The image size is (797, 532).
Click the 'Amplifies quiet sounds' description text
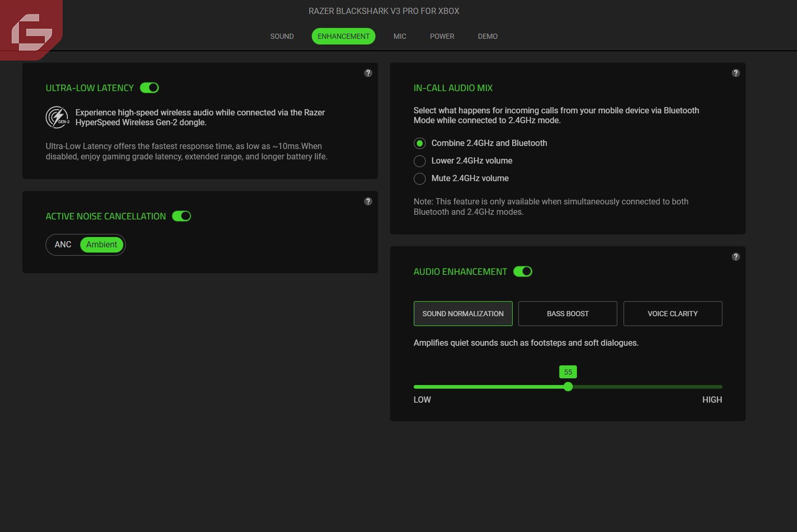[526, 343]
